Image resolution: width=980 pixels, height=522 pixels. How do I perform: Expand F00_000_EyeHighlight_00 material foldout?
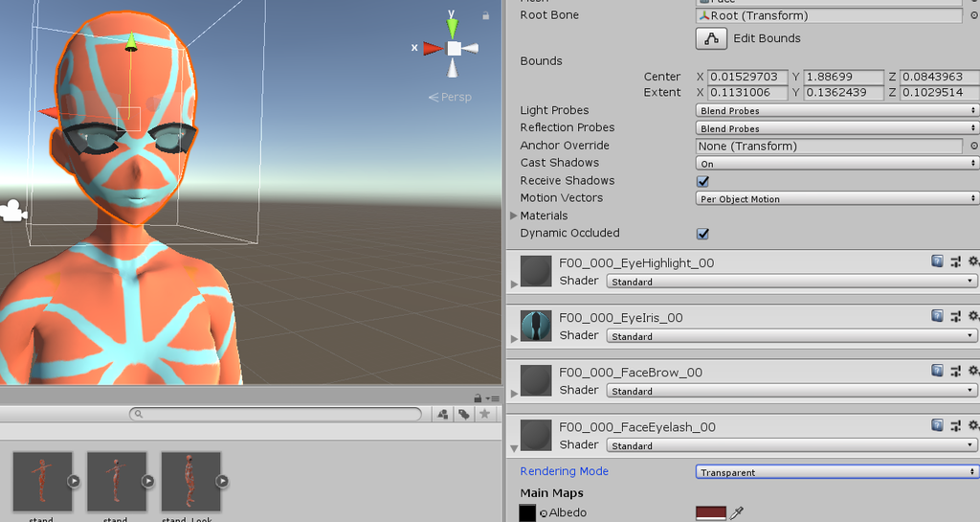(514, 284)
